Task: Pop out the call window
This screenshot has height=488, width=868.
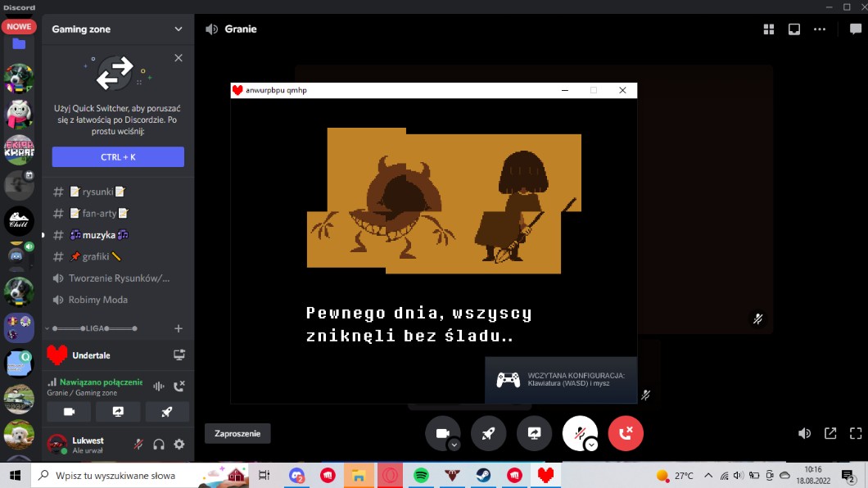Action: [x=830, y=433]
